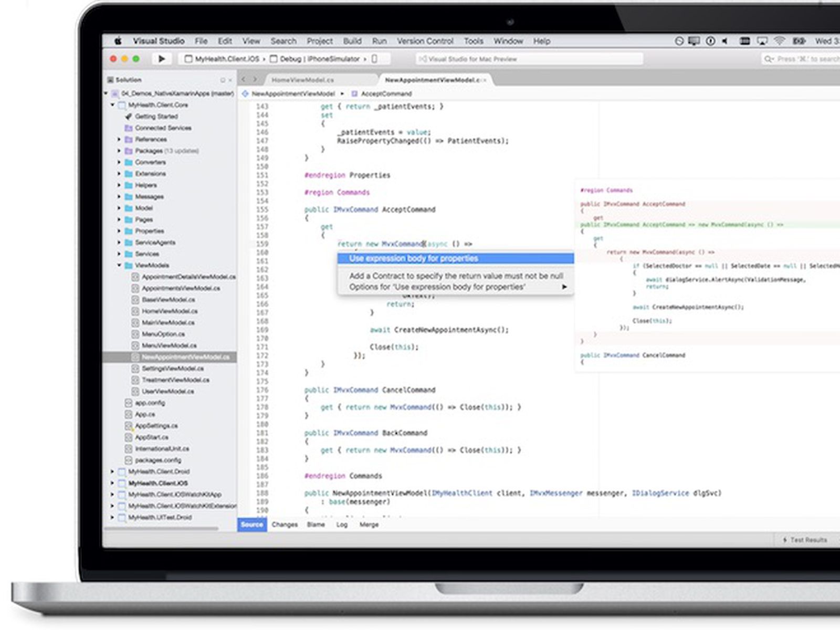This screenshot has height=630, width=840.
Task: Open the Version Control menu
Action: [425, 41]
